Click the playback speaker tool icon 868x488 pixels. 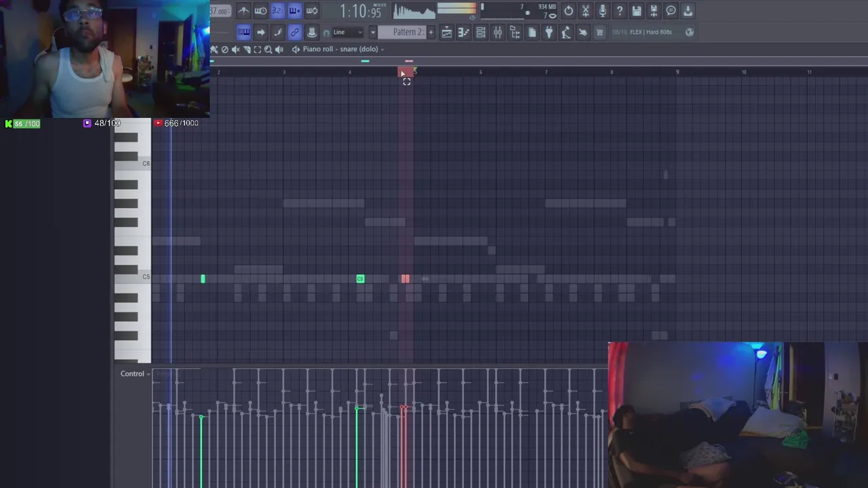279,49
